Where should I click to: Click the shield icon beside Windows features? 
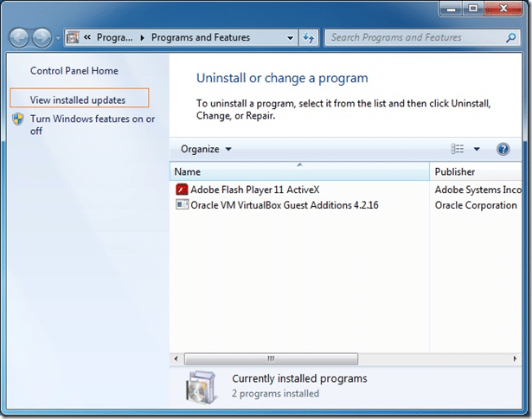click(18, 119)
